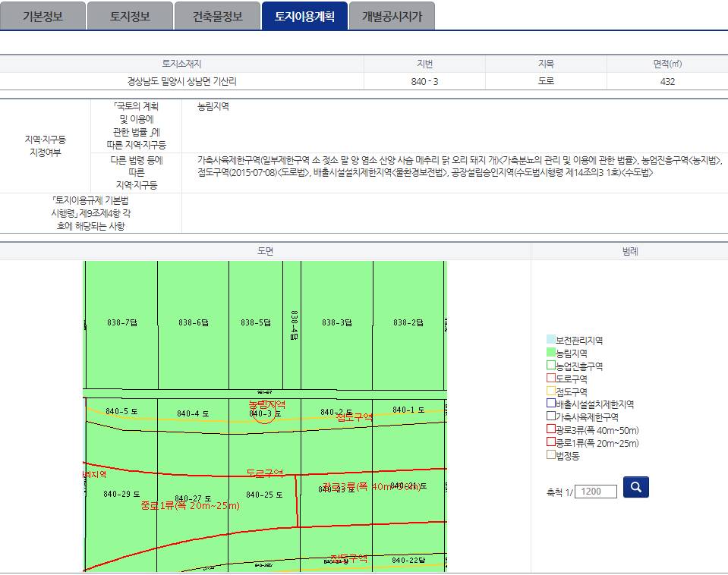Click the active 토지이용계획 tab
Image resolution: width=728 pixels, height=575 pixels.
point(304,16)
